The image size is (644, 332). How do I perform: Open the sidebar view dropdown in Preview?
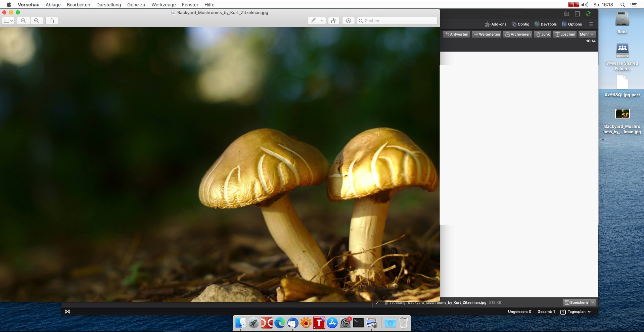(x=8, y=21)
